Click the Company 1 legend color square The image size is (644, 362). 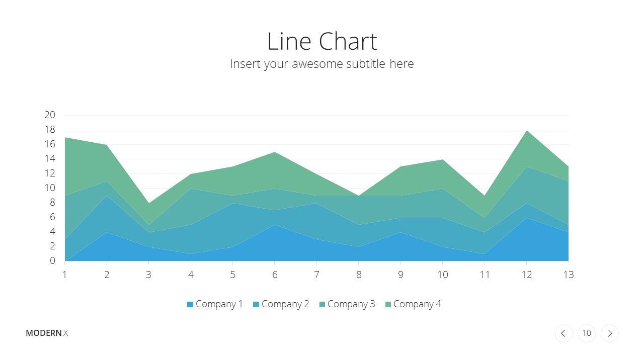pyautogui.click(x=190, y=304)
